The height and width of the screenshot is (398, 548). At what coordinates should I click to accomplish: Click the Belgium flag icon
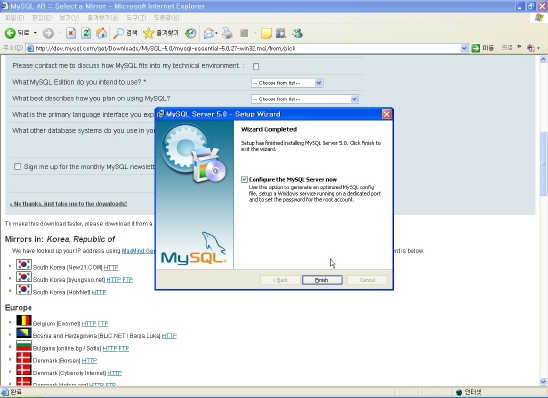pos(24,320)
